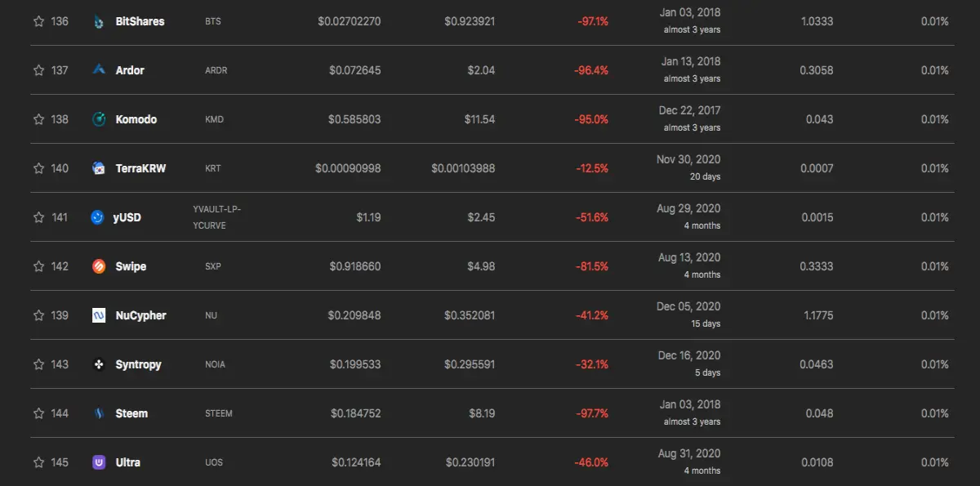The width and height of the screenshot is (980, 486).
Task: Click the Syntropy coin logo icon
Action: tap(99, 364)
